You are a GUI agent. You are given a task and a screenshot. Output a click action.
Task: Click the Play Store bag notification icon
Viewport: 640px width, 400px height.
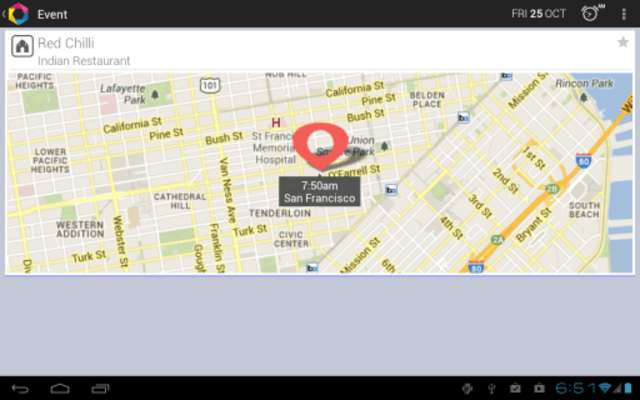tap(540, 388)
